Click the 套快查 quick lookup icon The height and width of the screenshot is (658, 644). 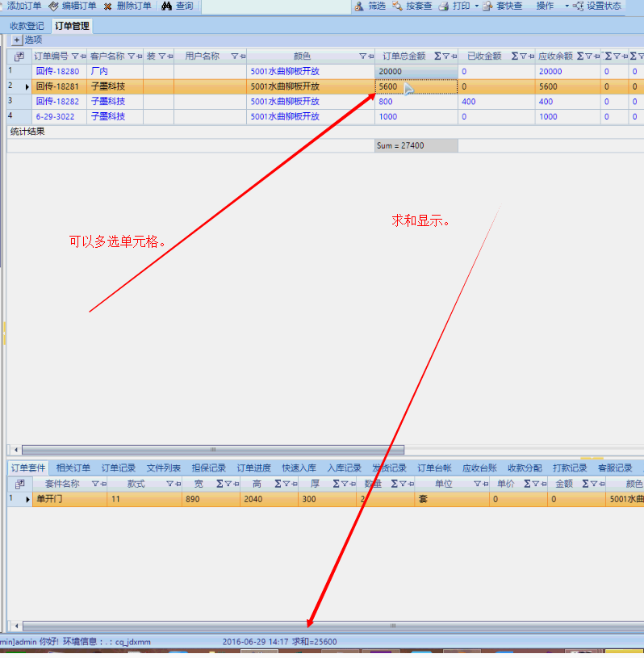pos(487,6)
